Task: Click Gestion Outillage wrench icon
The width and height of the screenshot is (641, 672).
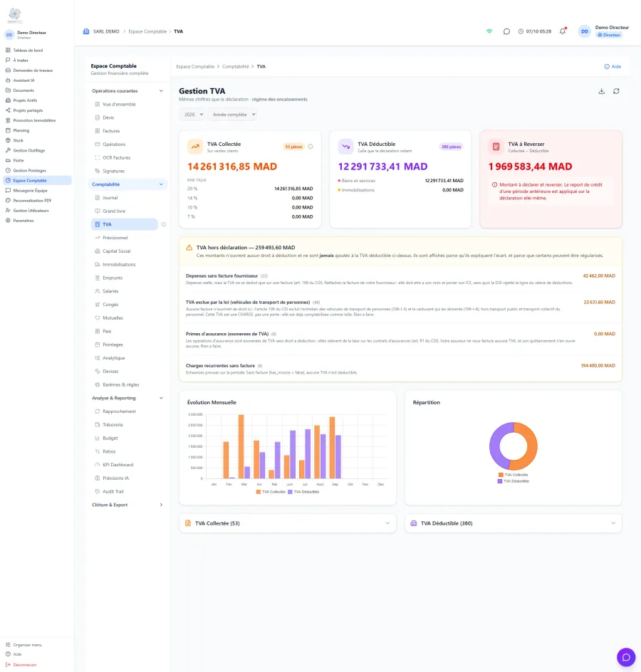Action: [x=8, y=150]
